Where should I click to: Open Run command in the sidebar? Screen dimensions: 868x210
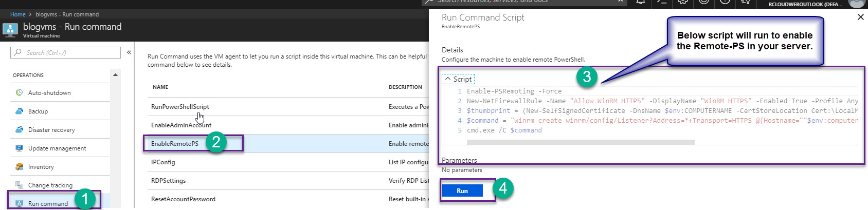pos(48,203)
